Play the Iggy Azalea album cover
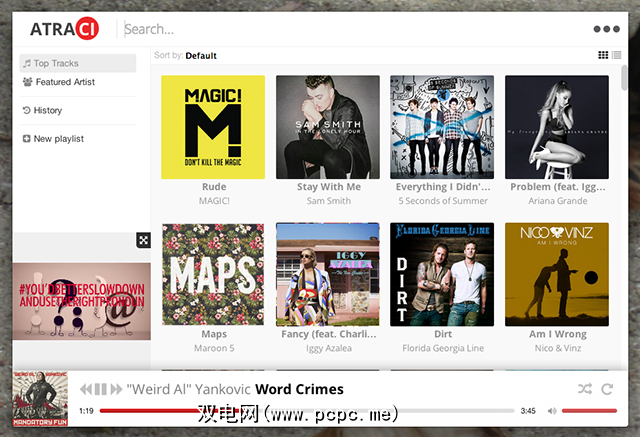The width and height of the screenshot is (640, 437). [328, 274]
